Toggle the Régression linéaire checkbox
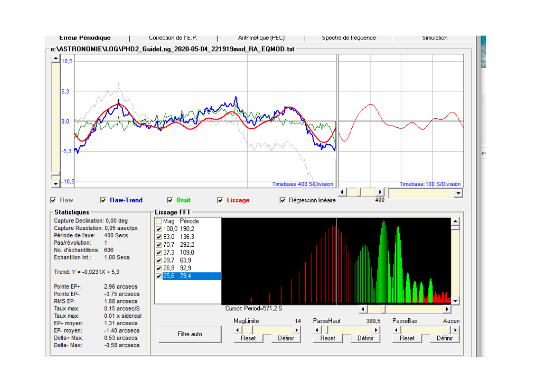 coord(282,200)
